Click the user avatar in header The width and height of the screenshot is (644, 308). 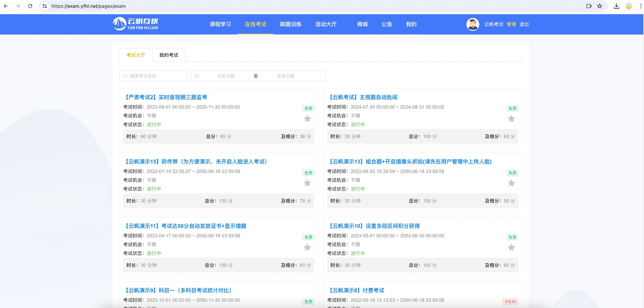tap(473, 24)
